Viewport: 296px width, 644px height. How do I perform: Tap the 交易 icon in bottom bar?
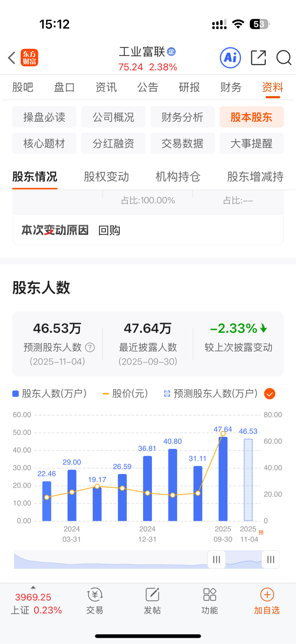point(94,595)
